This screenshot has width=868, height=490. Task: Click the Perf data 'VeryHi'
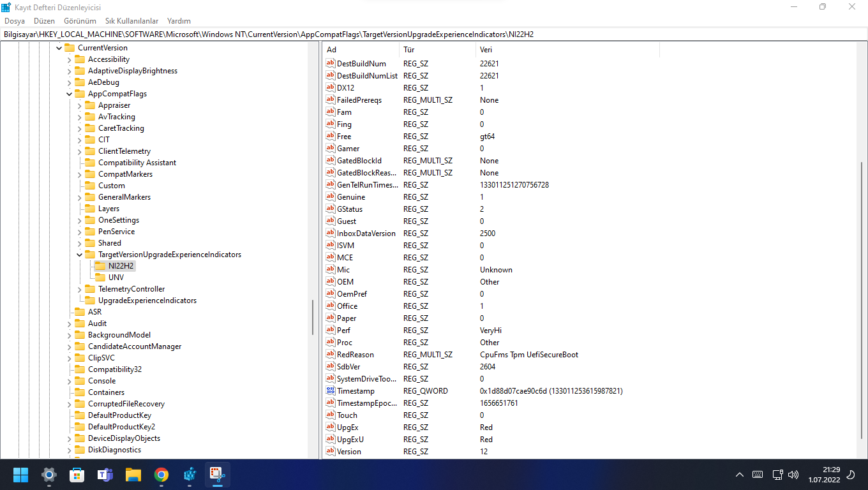coord(491,330)
